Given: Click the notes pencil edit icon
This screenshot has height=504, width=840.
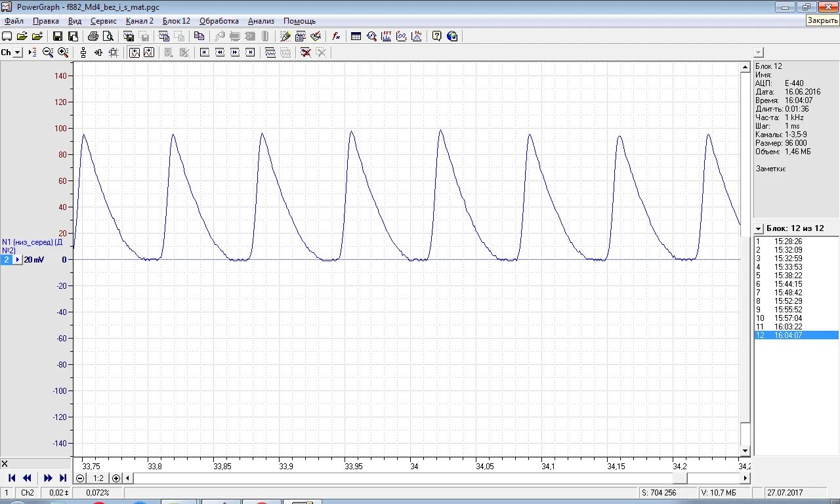Looking at the screenshot, I should [x=285, y=36].
